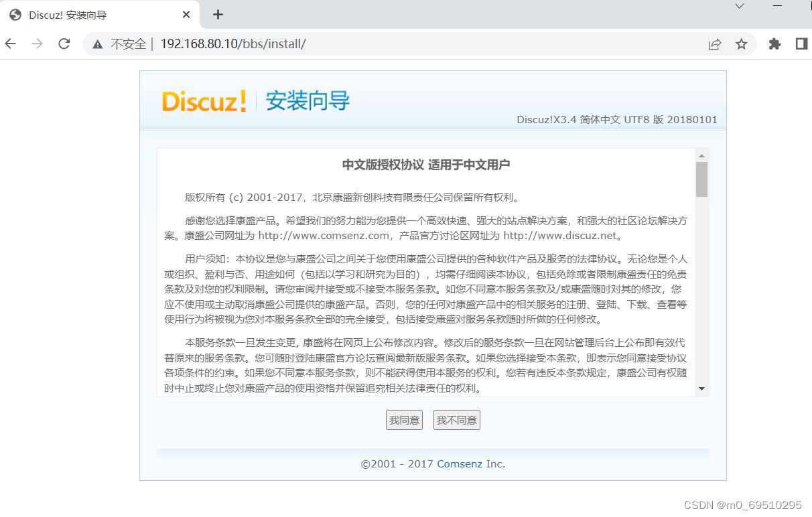Screen dimensions: 812x517
Task: Click the 不安全 label in the address bar
Action: click(x=128, y=44)
